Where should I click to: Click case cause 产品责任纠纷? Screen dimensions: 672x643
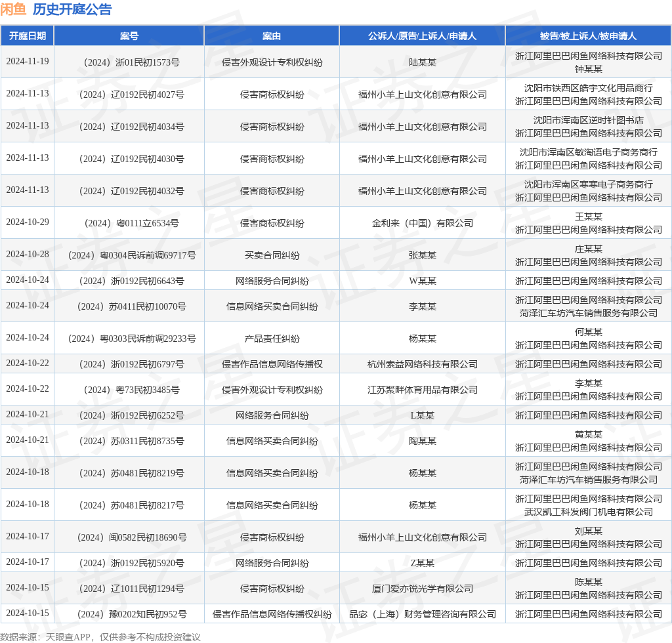[x=272, y=339]
